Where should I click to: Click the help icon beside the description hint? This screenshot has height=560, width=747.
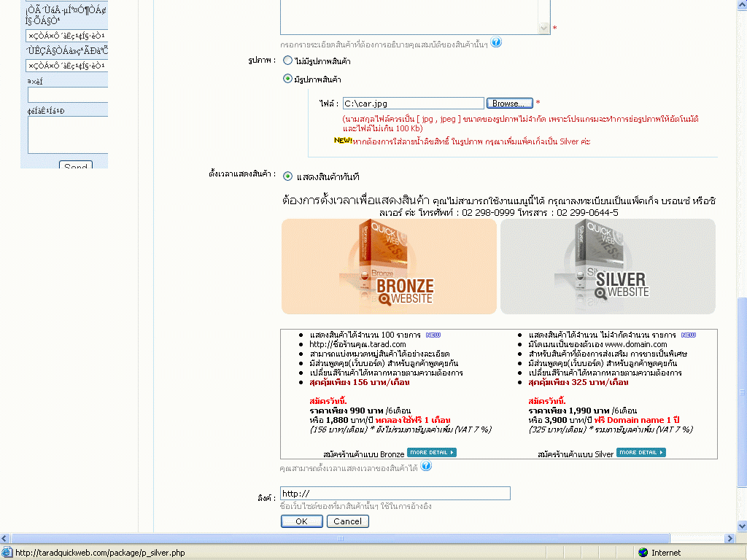tap(496, 42)
